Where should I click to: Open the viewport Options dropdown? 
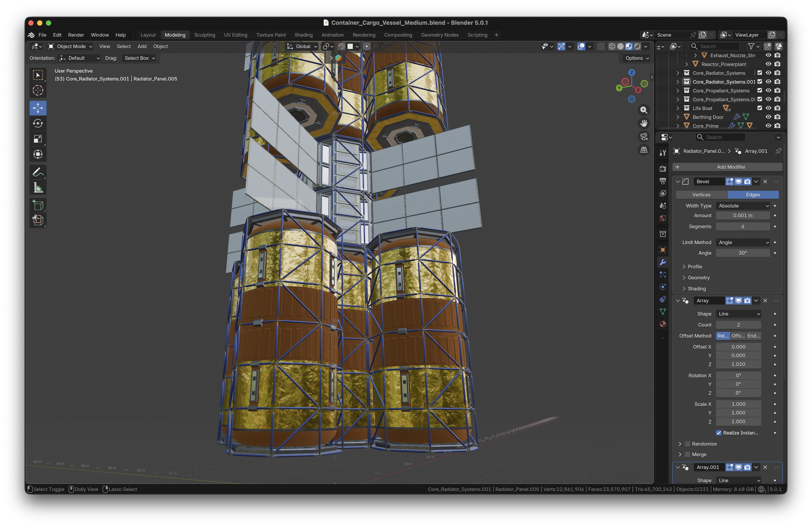(637, 58)
